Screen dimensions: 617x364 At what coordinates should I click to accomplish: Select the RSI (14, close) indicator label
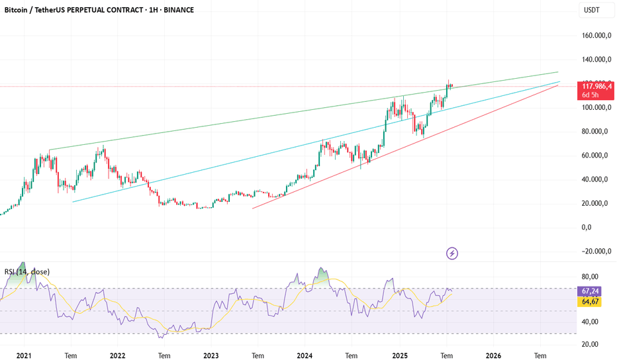[26, 272]
